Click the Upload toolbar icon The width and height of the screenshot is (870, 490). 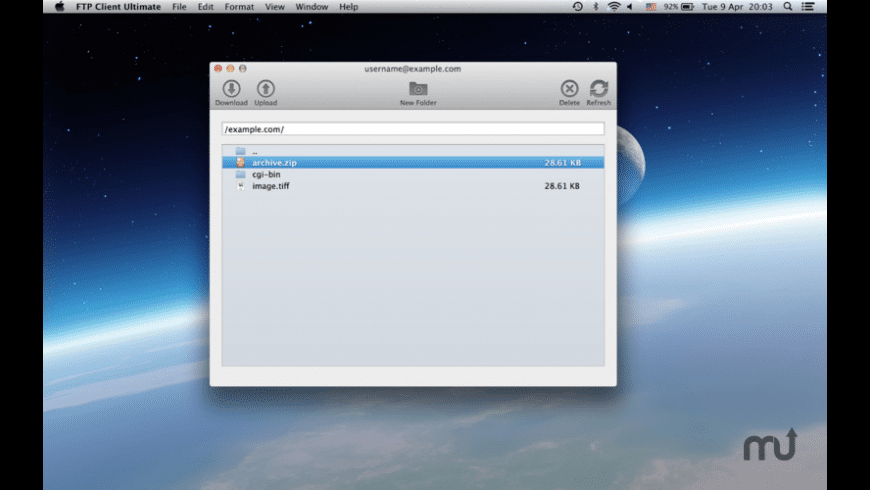point(266,89)
